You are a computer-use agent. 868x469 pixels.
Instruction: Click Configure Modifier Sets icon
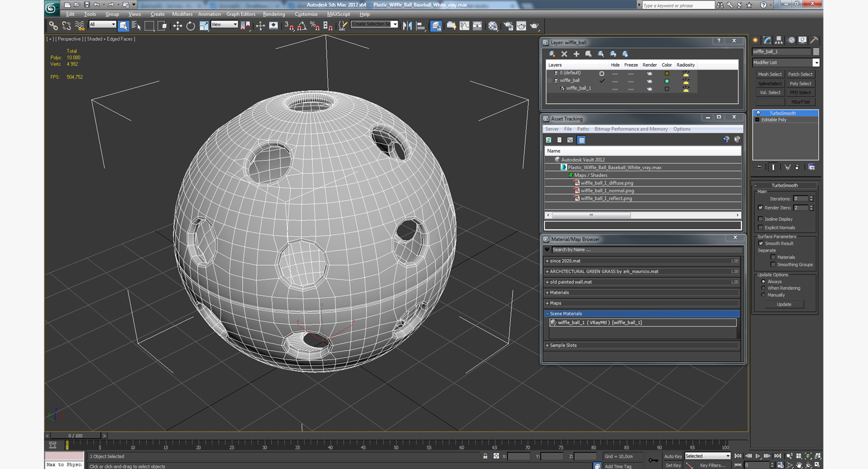(812, 167)
